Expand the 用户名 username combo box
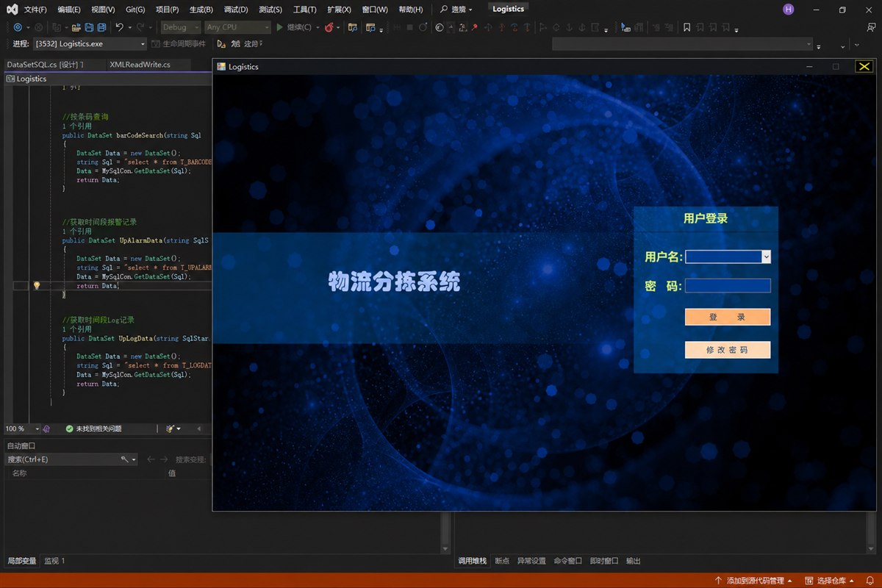The image size is (882, 588). (x=766, y=257)
